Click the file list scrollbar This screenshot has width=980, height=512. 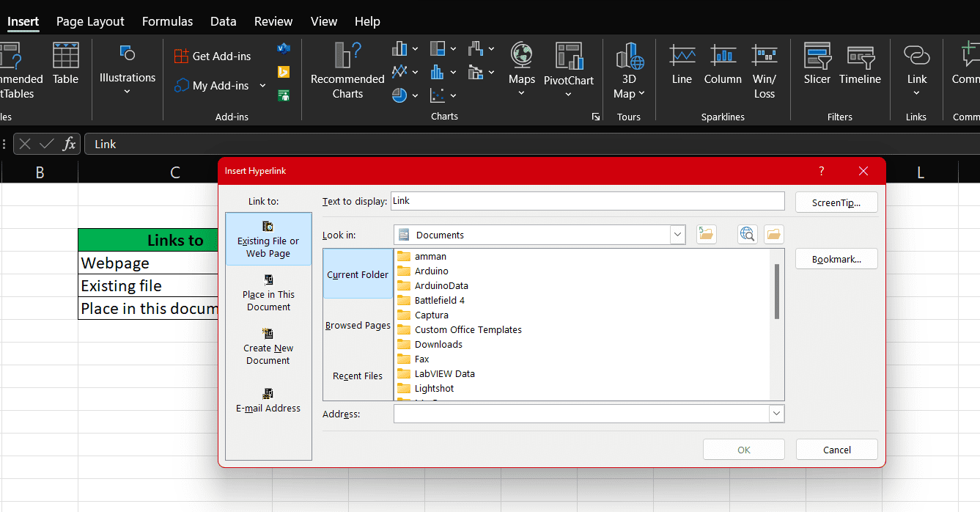coord(777,291)
